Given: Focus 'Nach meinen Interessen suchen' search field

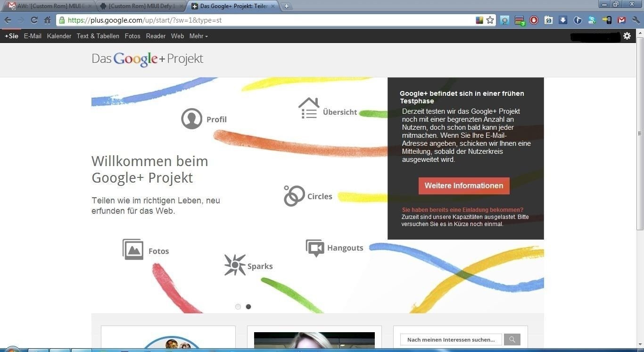Looking at the screenshot, I should 451,339.
